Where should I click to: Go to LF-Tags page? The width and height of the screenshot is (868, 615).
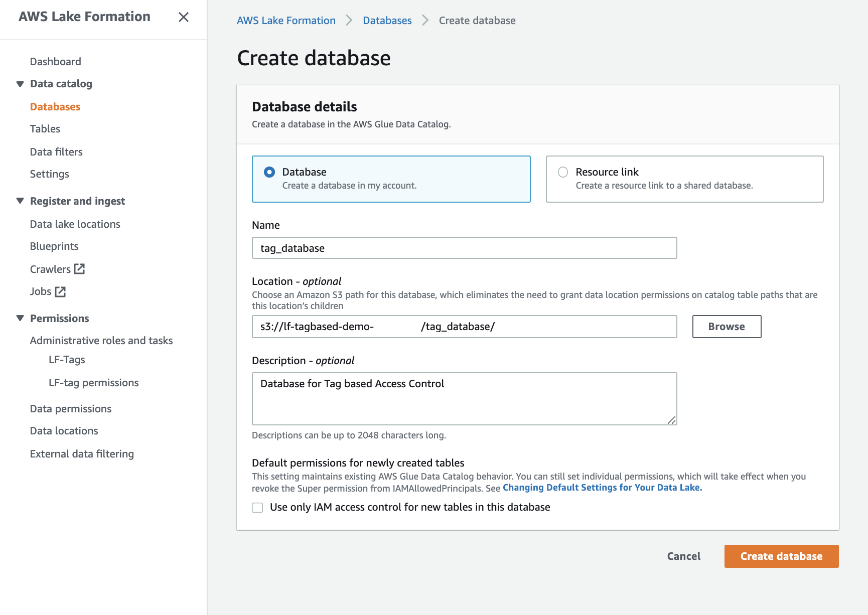(x=67, y=360)
